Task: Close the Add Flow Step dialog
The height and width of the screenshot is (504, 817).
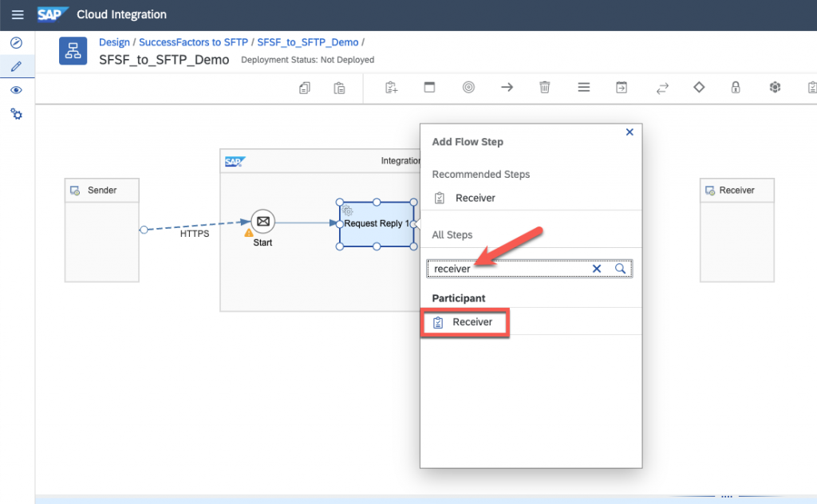Action: click(x=630, y=132)
